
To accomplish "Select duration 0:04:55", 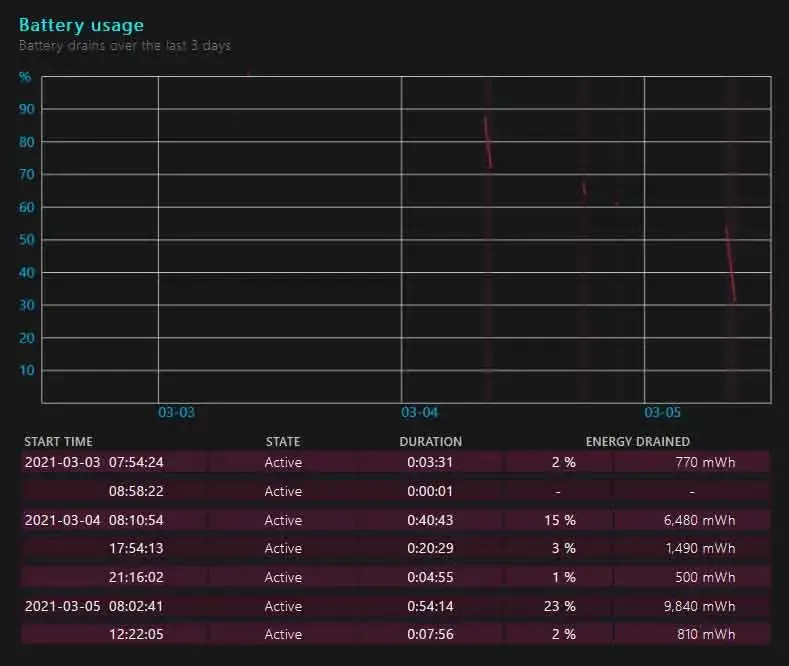I will click(x=430, y=577).
